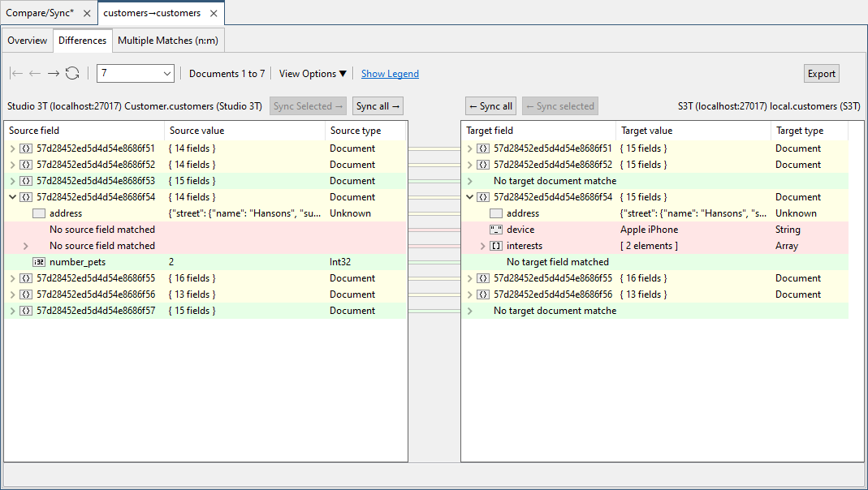Click the Int32 icon beside number_pets

click(39, 262)
